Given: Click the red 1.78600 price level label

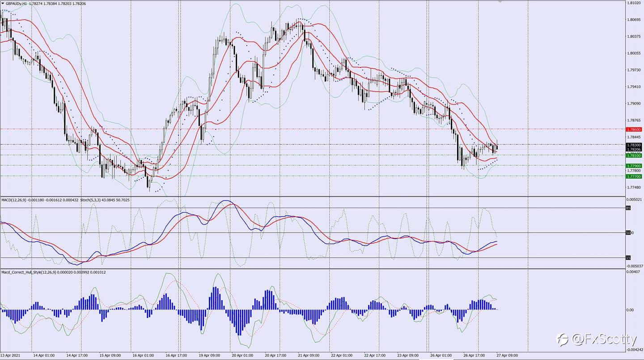Looking at the screenshot, I should pyautogui.click(x=634, y=129).
